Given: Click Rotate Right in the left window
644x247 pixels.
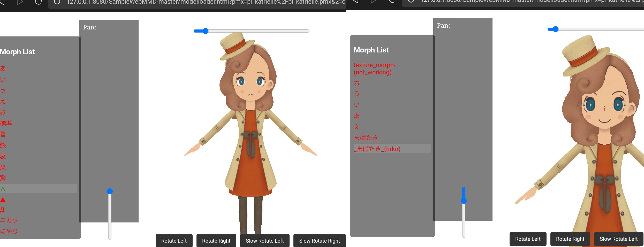Looking at the screenshot, I should (x=216, y=241).
